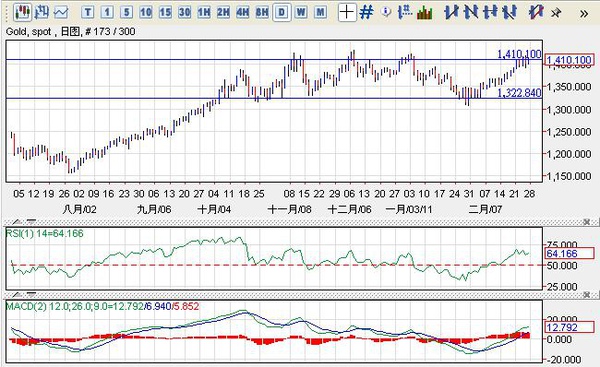The image size is (600, 367).
Task: Select the 1H timeframe button
Action: (x=204, y=13)
